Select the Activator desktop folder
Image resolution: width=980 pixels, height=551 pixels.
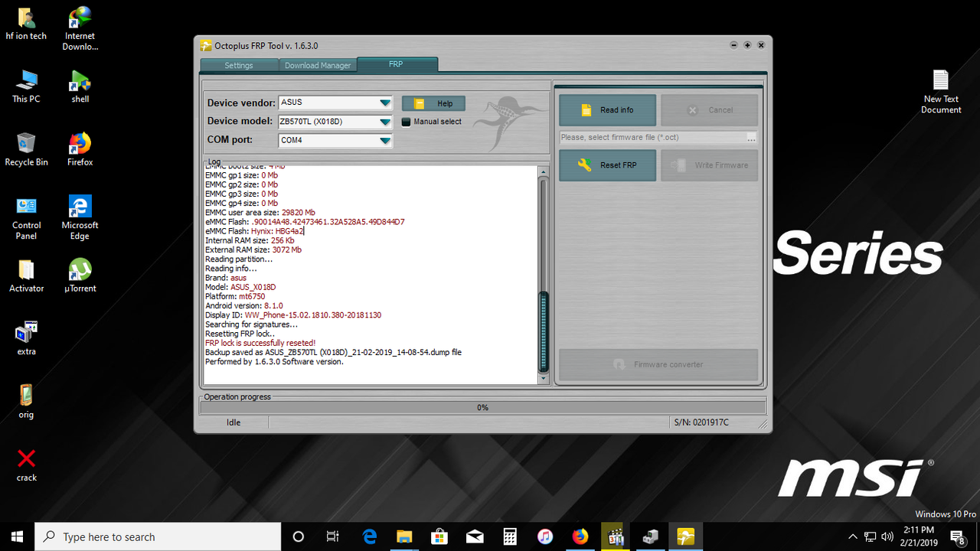(x=26, y=275)
